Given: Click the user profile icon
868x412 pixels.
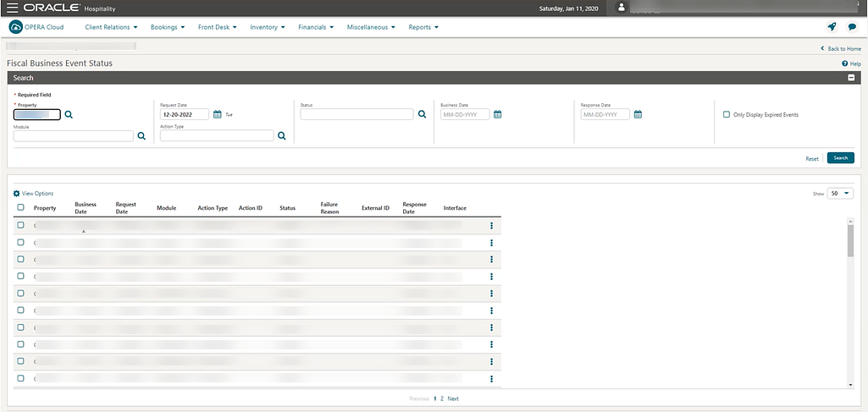Looking at the screenshot, I should tap(622, 8).
